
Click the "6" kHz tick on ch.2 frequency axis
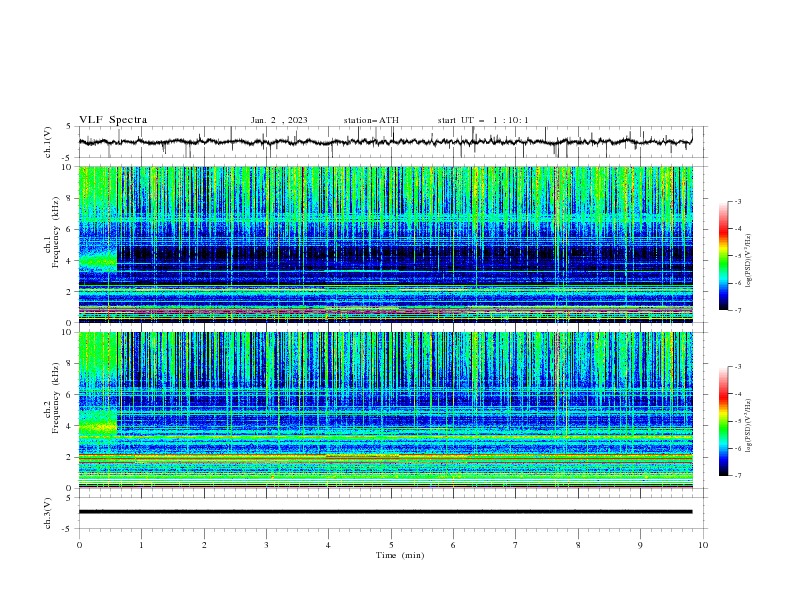(70, 394)
